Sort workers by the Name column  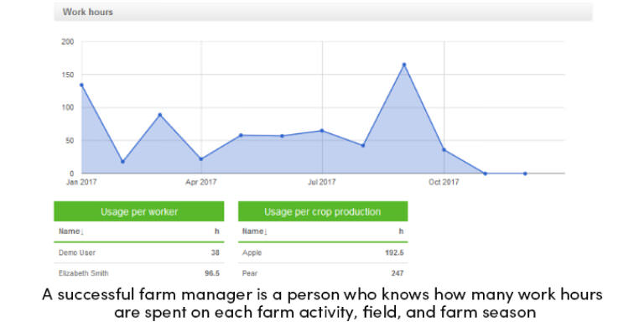[x=71, y=231]
